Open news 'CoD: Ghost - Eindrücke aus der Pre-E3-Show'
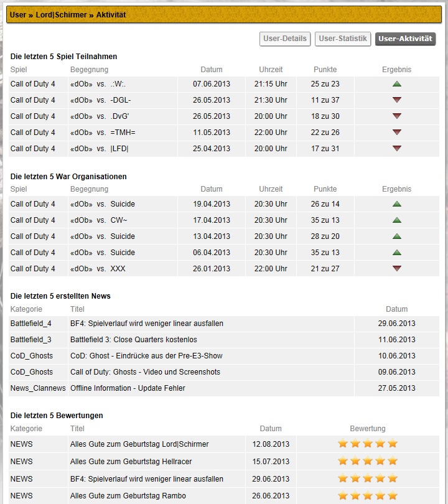Image resolution: width=448 pixels, height=504 pixels. tap(146, 356)
